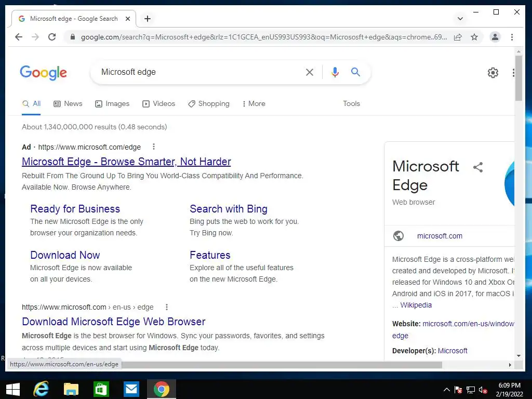Click the muted volume tray icon
This screenshot has height=399, width=532.
(483, 390)
